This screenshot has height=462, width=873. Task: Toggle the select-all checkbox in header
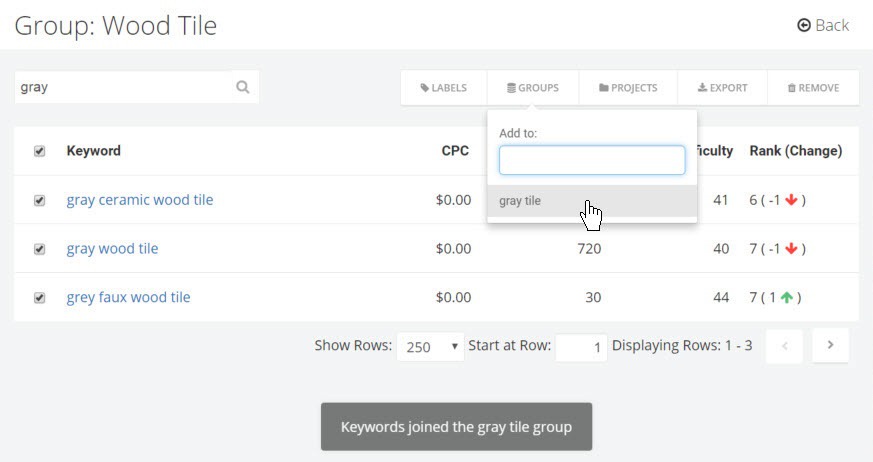40,151
